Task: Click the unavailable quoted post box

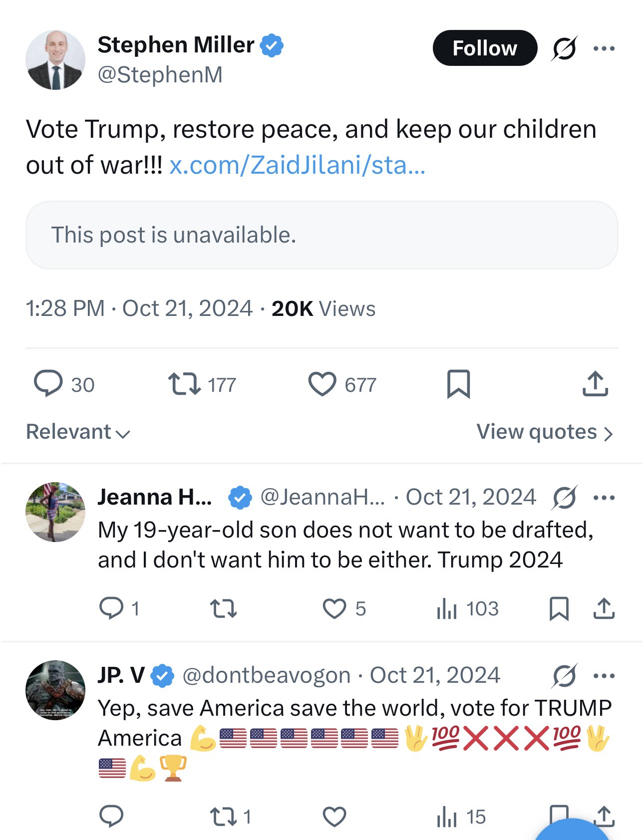Action: pyautogui.click(x=322, y=235)
